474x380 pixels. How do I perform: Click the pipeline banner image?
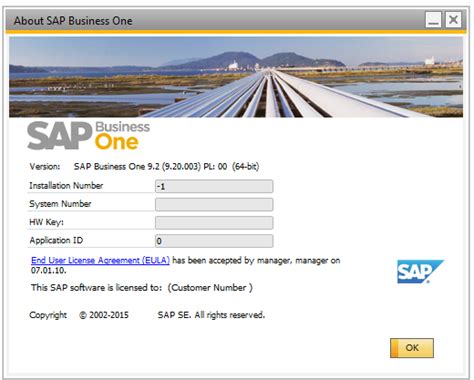click(x=236, y=77)
